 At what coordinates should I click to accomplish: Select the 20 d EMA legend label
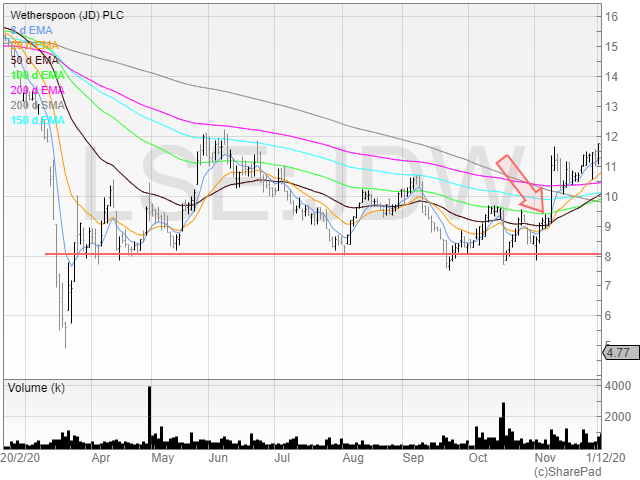point(35,45)
